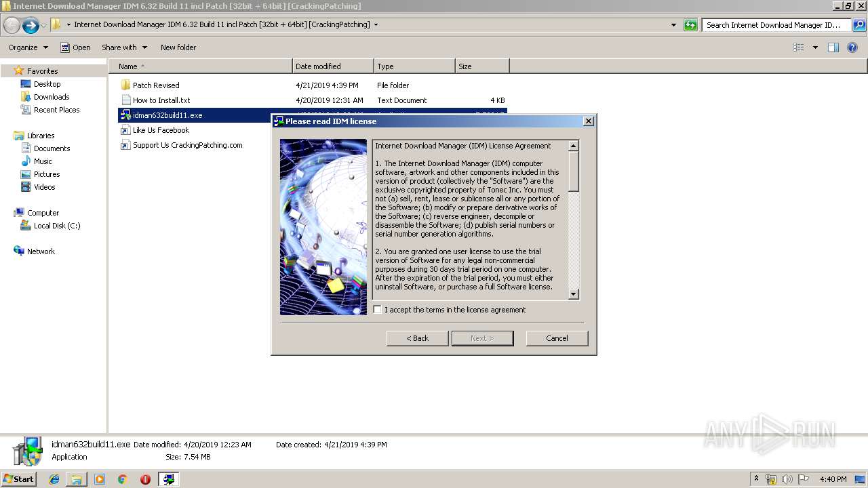
Task: Open Libraries in navigation pane
Action: pyautogui.click(x=41, y=136)
